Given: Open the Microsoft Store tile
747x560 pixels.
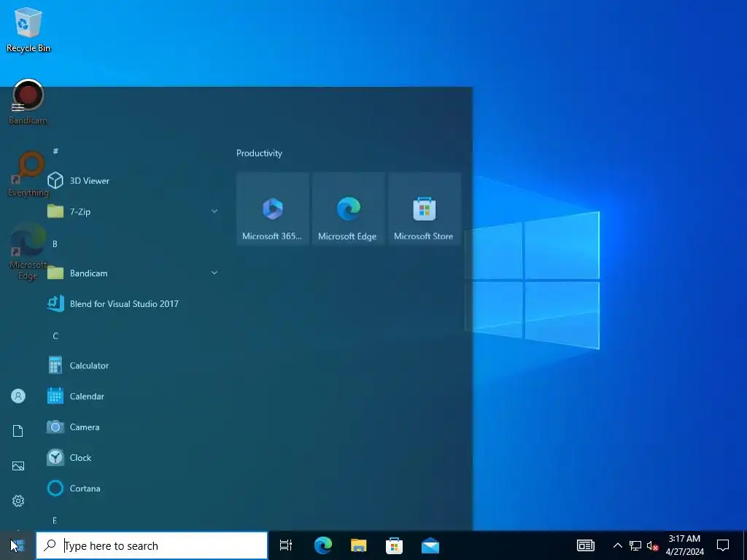Looking at the screenshot, I should [424, 209].
